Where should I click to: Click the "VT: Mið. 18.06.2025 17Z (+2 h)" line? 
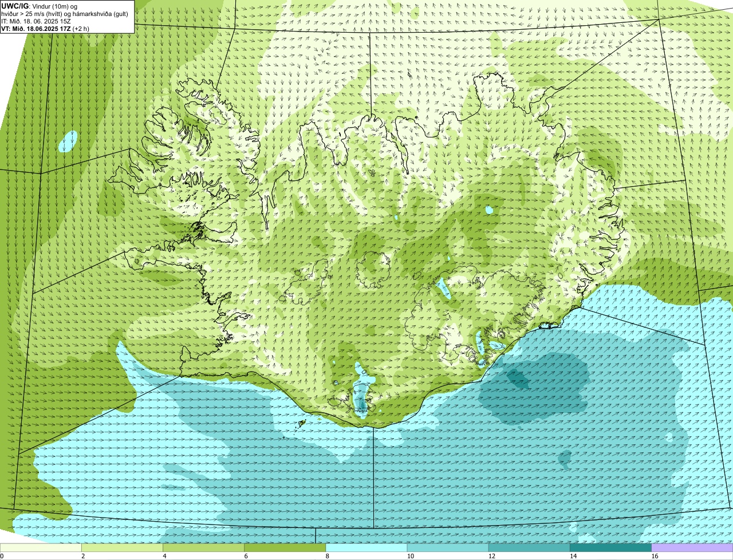45,28
